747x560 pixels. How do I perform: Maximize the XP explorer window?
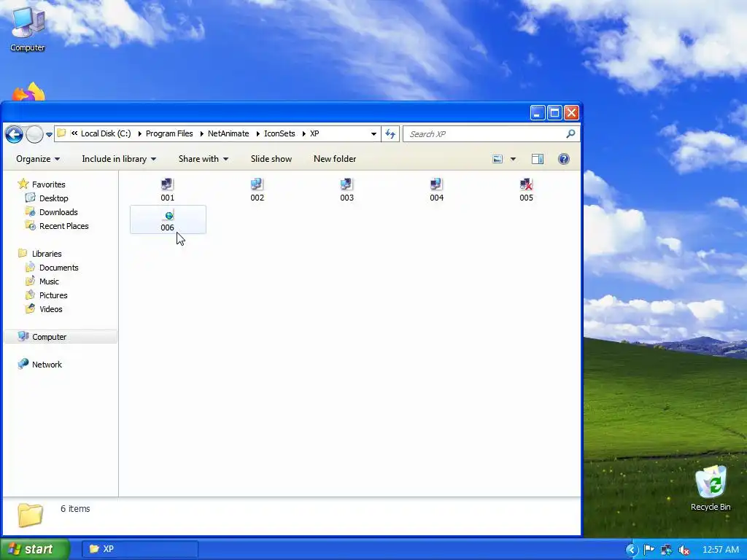(x=554, y=113)
